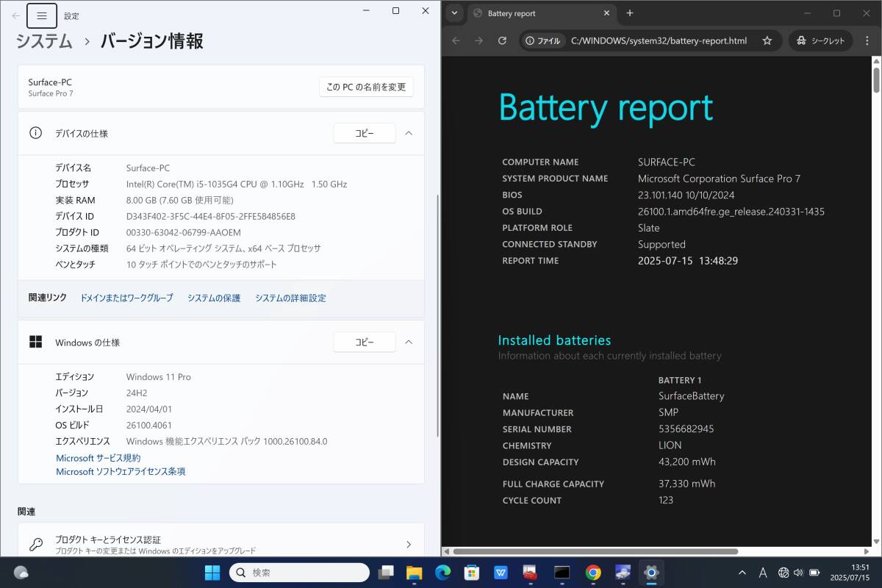This screenshot has height=588, width=882.
Task: Close the Battery report tab
Action: pos(606,13)
